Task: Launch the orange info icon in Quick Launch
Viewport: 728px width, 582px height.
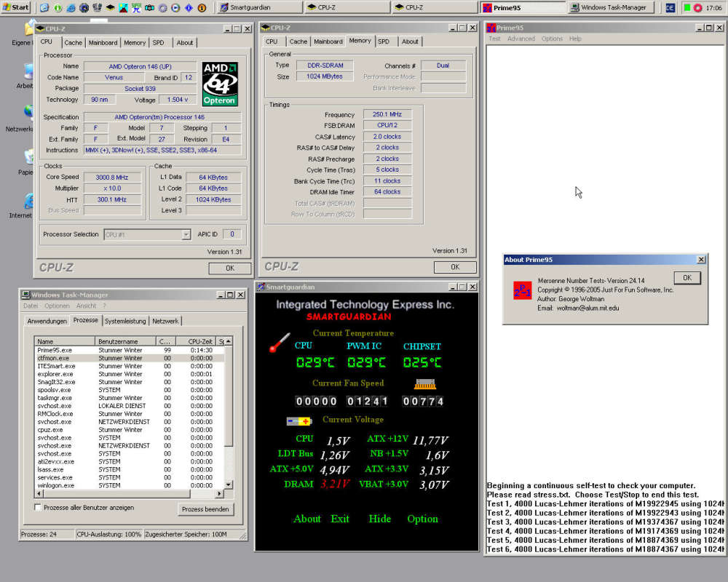Action: pyautogui.click(x=202, y=8)
